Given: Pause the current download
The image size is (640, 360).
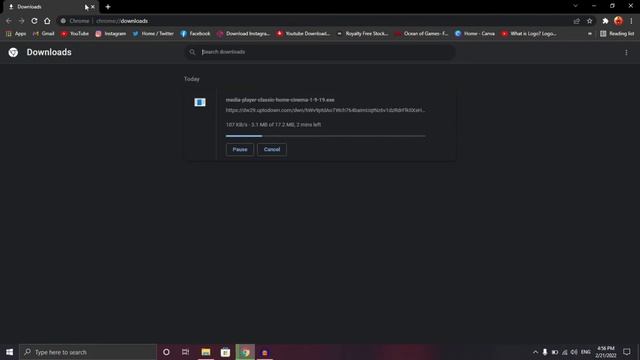Looking at the screenshot, I should 240,149.
